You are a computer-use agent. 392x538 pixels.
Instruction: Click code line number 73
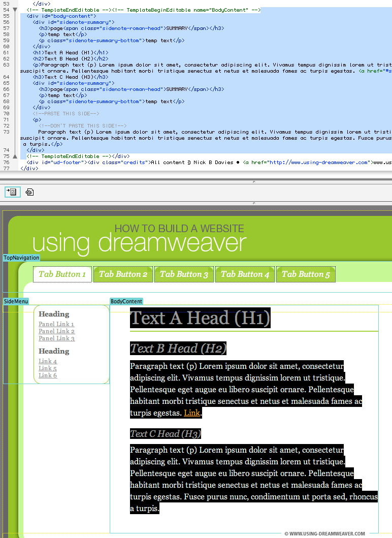click(6, 132)
